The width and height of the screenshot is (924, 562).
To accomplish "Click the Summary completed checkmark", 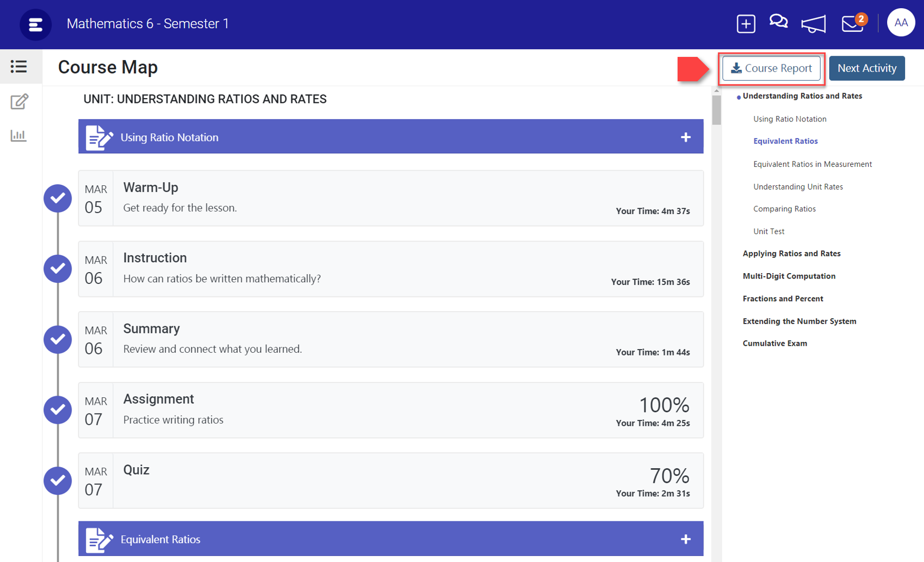I will click(x=58, y=339).
